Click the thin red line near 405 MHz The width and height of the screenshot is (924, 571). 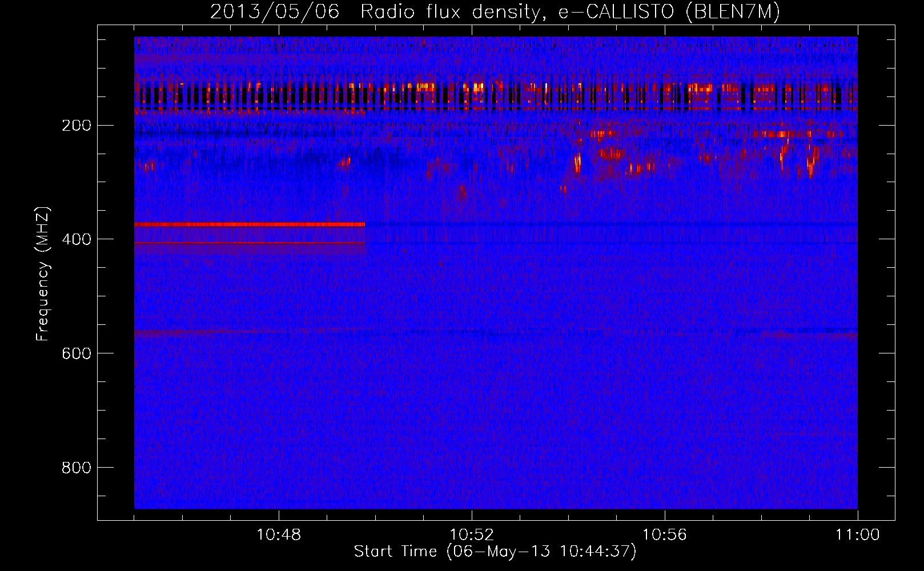tap(250, 243)
